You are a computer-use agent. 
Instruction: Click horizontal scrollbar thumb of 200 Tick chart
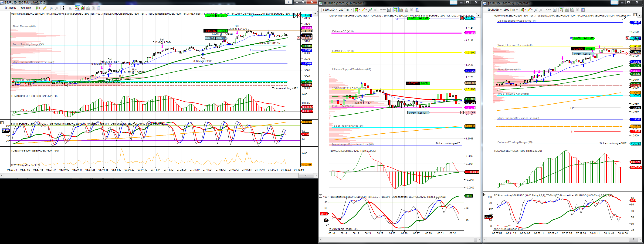[475, 239]
